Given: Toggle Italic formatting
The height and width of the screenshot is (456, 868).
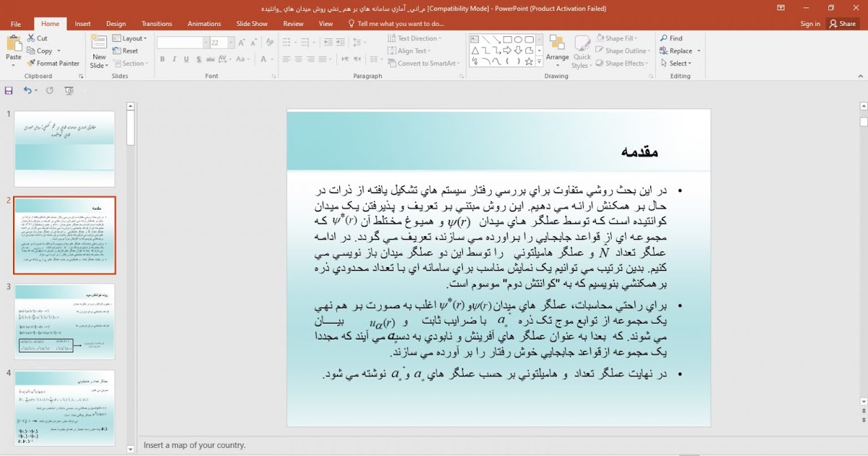Looking at the screenshot, I should pos(173,59).
